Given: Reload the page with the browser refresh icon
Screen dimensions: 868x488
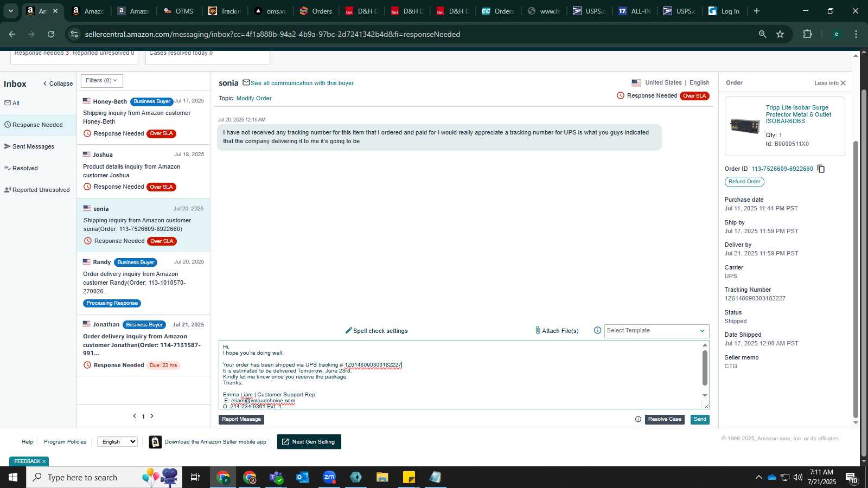Looking at the screenshot, I should (51, 34).
